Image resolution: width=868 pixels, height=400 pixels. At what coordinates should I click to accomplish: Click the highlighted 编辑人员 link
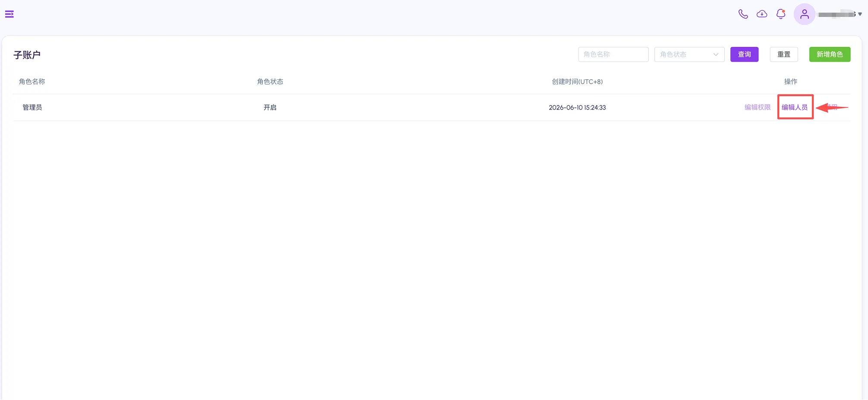(x=794, y=107)
